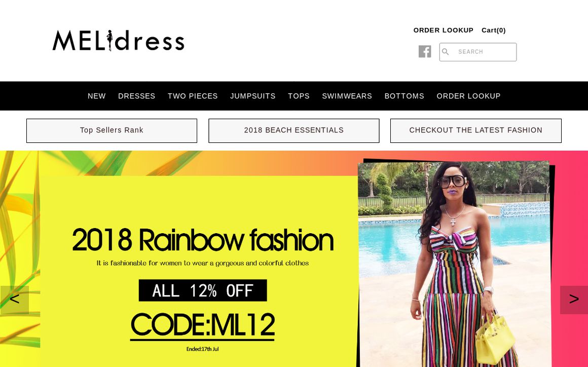Click the search magnifier icon

coord(445,52)
